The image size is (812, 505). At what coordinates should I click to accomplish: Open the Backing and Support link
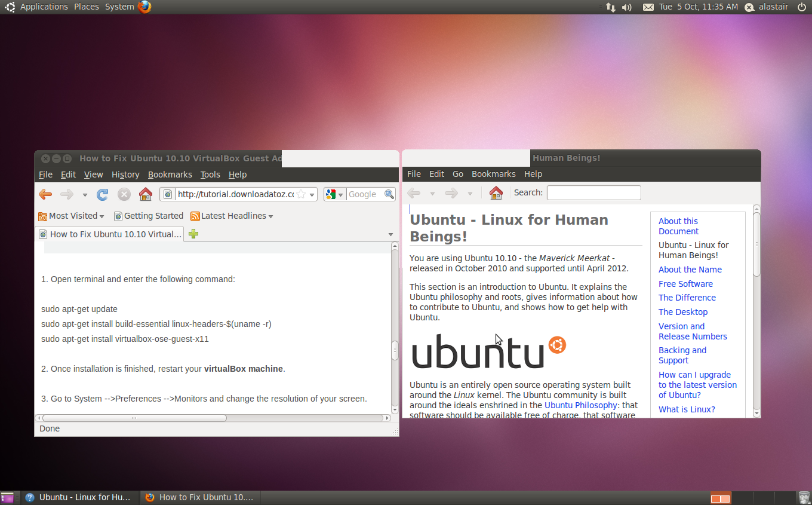682,355
